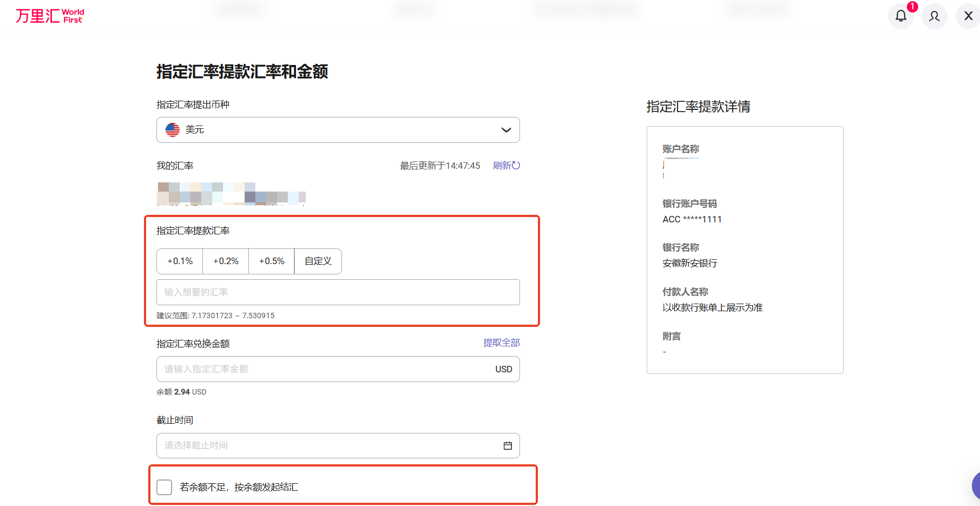Open the 美元 currency selector
Viewport: 980px width, 506px height.
click(x=338, y=130)
